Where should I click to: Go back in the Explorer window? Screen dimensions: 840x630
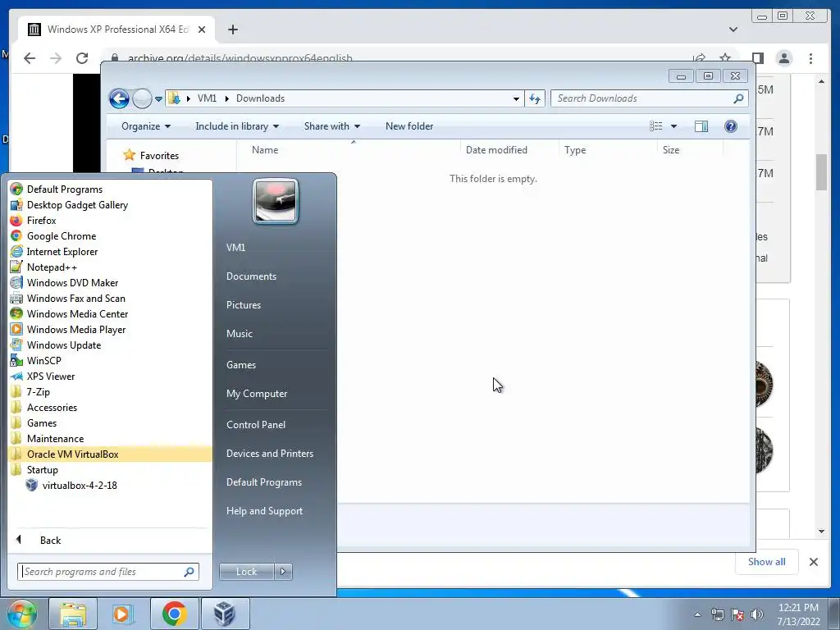(x=119, y=98)
